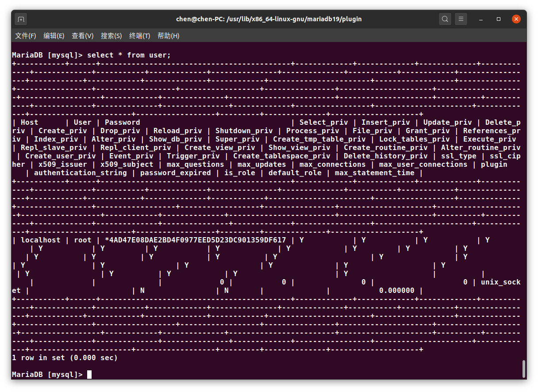Open the terminal search magnifier icon
The height and width of the screenshot is (392, 538).
tap(445, 19)
